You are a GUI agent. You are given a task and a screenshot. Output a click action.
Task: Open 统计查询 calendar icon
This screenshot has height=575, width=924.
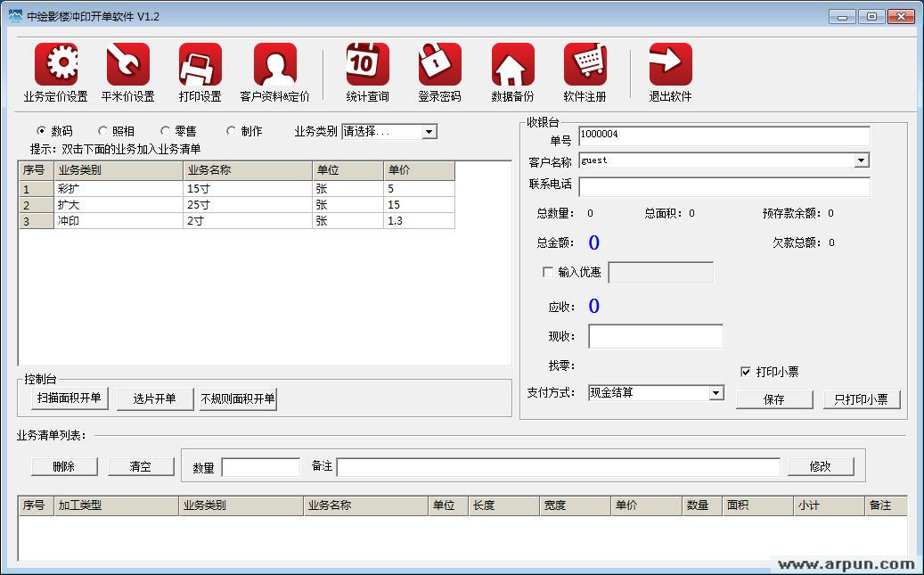click(x=367, y=65)
